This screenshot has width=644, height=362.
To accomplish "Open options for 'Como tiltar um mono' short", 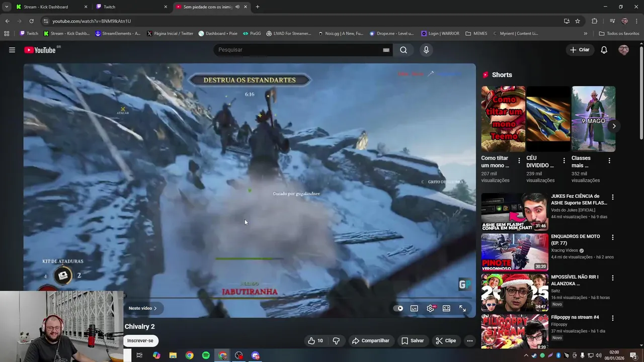I will tap(519, 161).
